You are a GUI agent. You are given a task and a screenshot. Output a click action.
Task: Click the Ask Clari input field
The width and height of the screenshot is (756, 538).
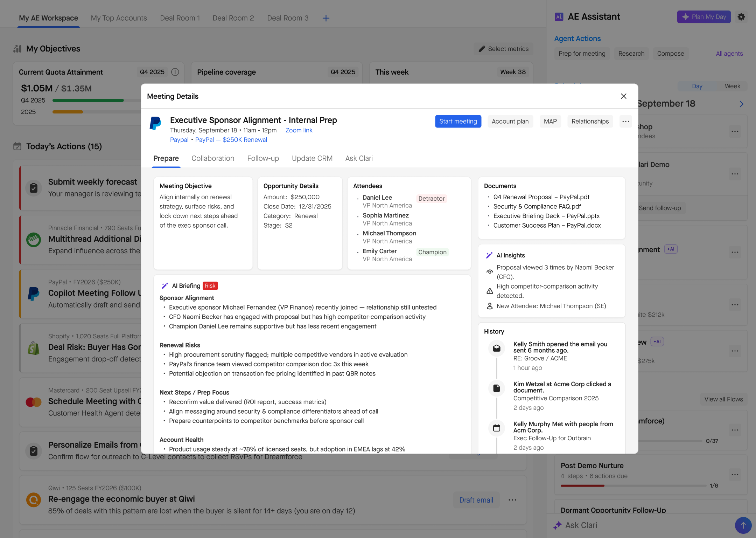coord(640,525)
